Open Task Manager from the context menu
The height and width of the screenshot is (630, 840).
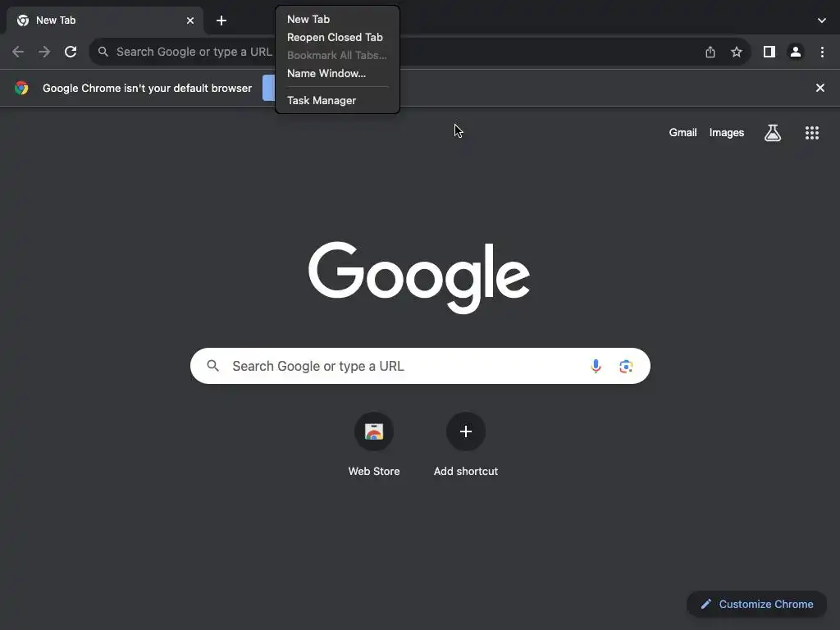click(x=337, y=101)
